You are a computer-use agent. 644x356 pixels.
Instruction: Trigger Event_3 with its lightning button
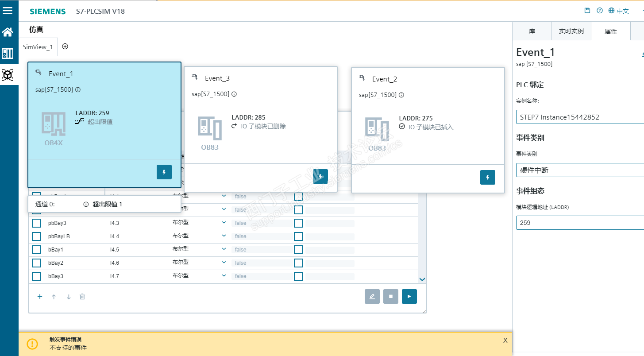coord(320,176)
